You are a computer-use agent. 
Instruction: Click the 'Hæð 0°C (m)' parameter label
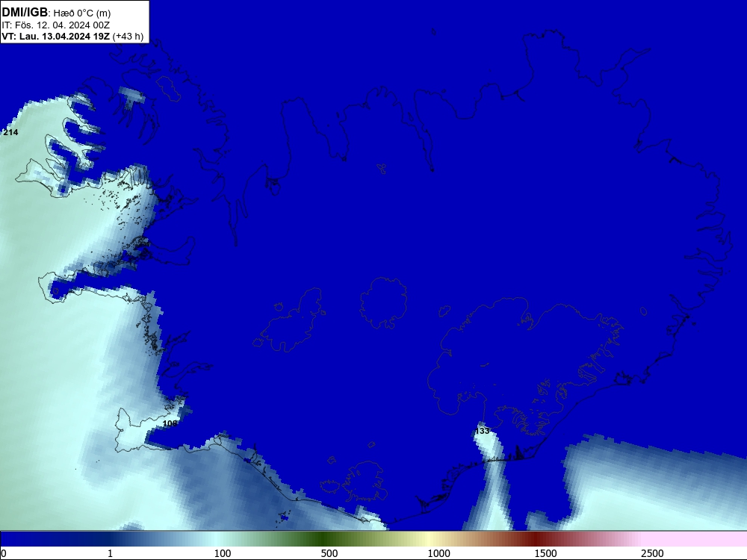(82, 13)
